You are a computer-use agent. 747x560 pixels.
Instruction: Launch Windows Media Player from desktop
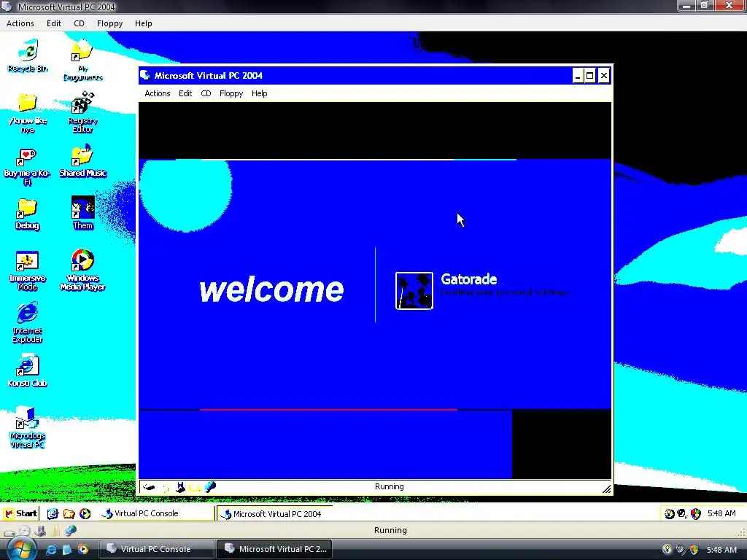(82, 270)
